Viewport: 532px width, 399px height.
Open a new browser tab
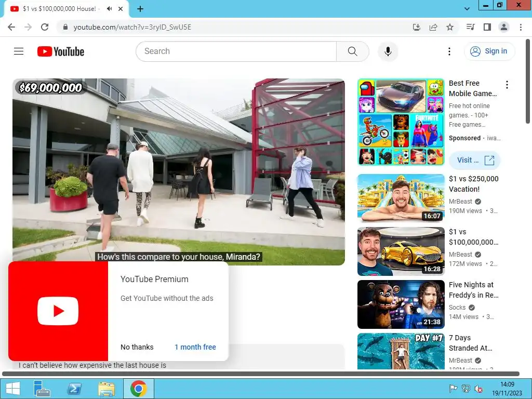tap(140, 9)
